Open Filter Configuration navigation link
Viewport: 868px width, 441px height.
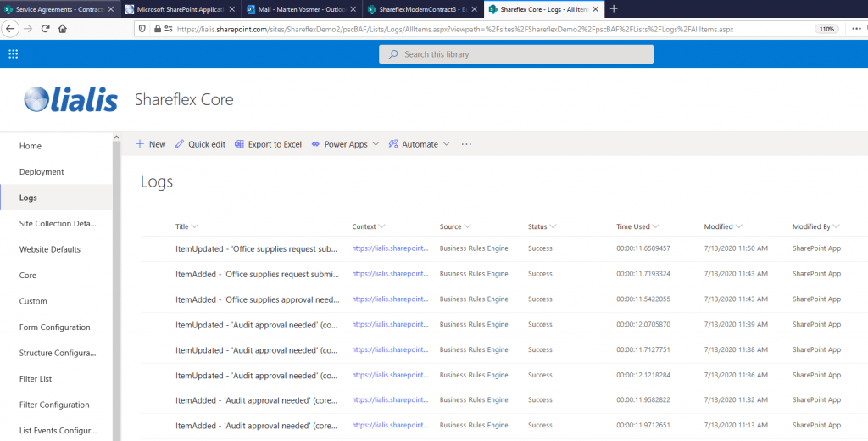coord(56,405)
